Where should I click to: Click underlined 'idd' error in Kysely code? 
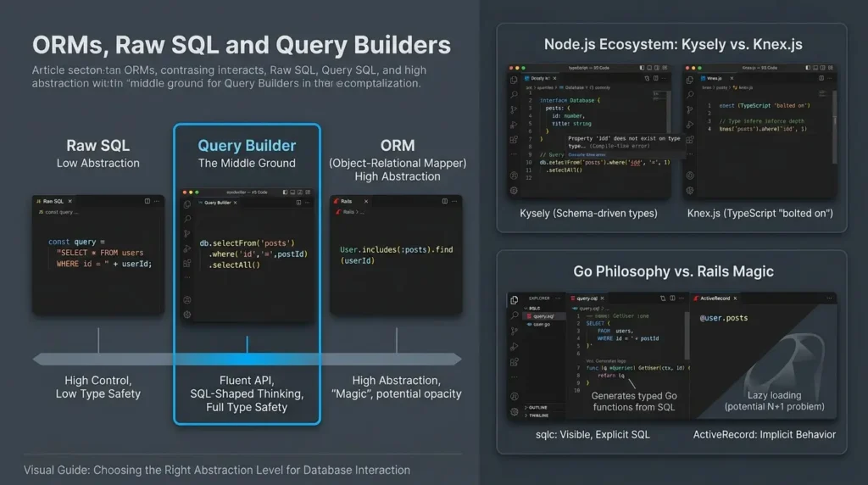(x=637, y=162)
